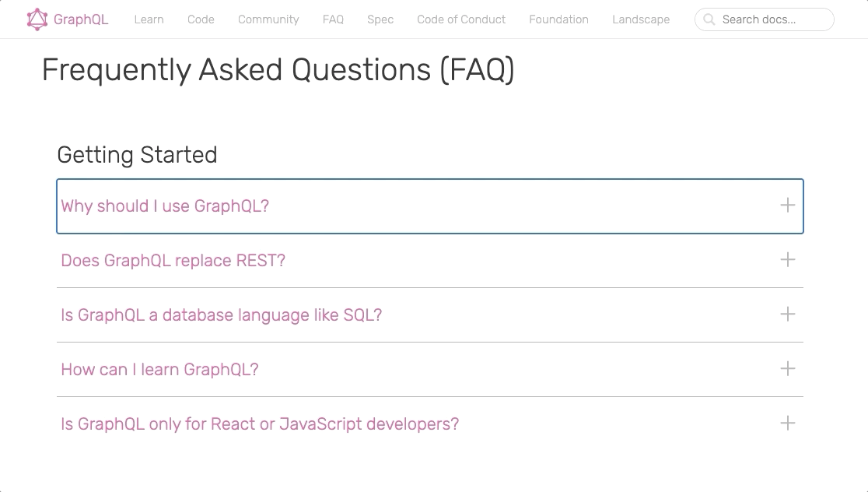
Task: Expand 'How can I learn GraphQL?' question
Action: tap(429, 369)
